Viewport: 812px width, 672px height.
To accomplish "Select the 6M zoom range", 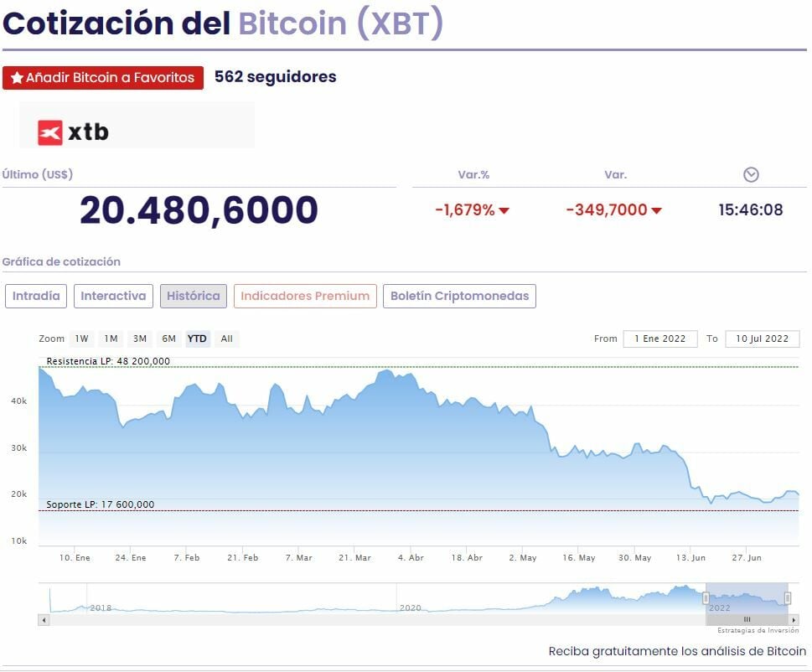I will [168, 339].
